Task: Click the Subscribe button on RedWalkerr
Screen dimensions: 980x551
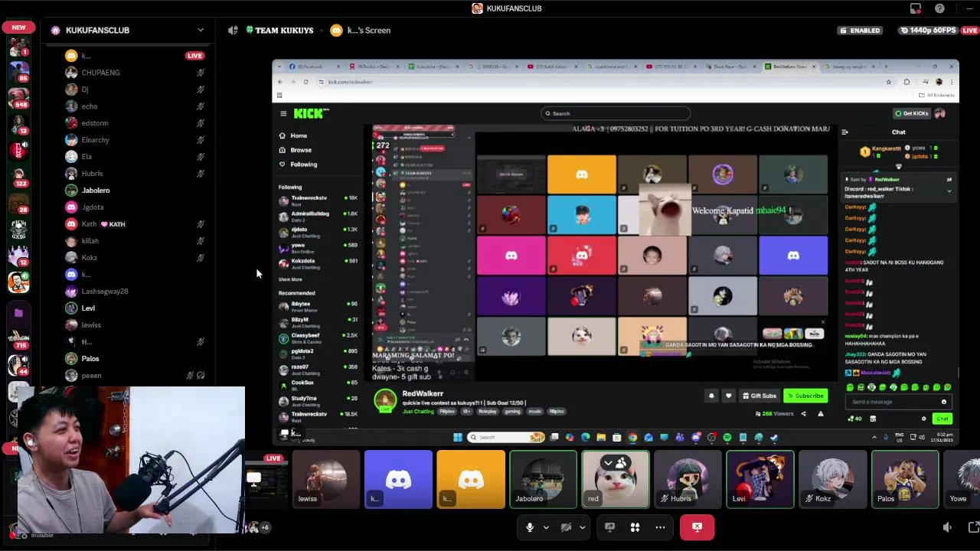Action: 805,396
